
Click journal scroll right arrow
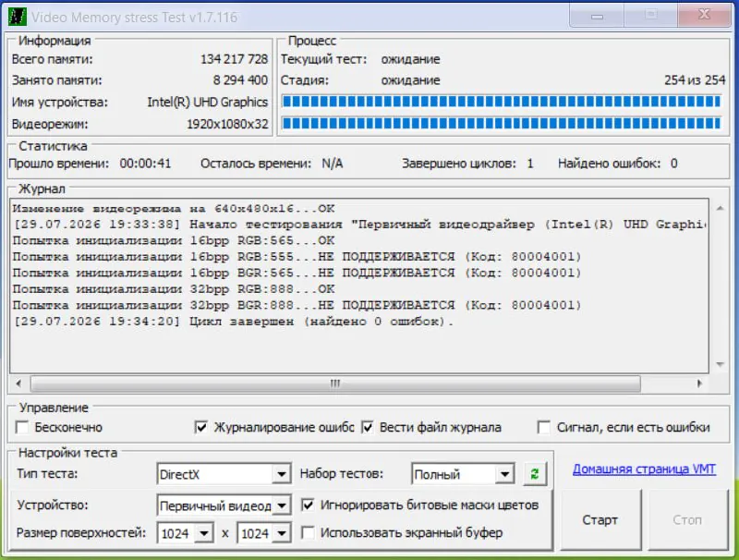tap(699, 383)
